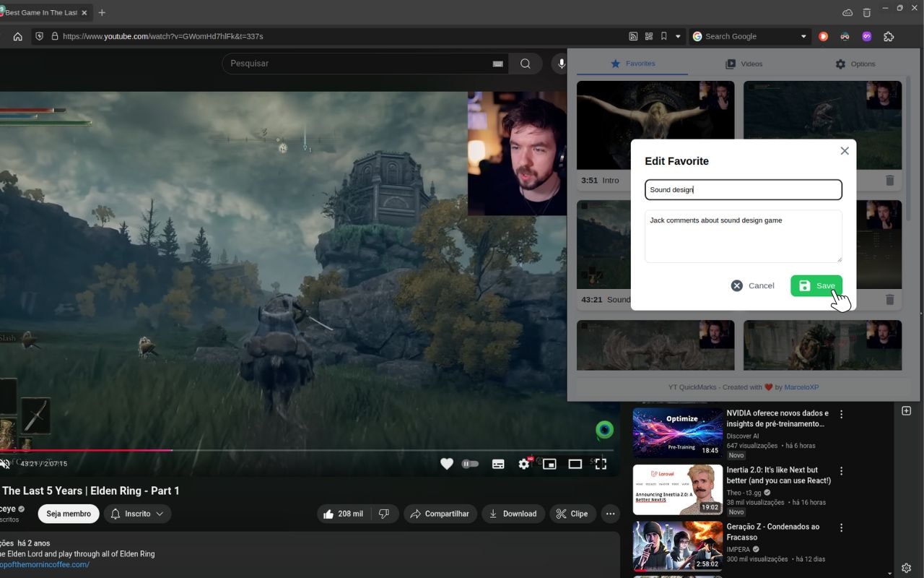Enable miniplayer mode
Viewport: 924px width, 578px height.
(549, 464)
